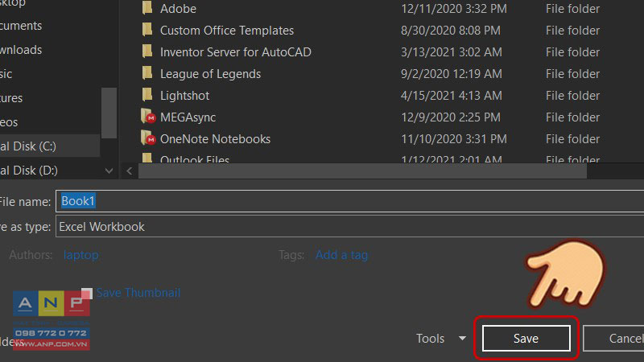Select the League of Legends folder icon
The width and height of the screenshot is (644, 362).
147,73
